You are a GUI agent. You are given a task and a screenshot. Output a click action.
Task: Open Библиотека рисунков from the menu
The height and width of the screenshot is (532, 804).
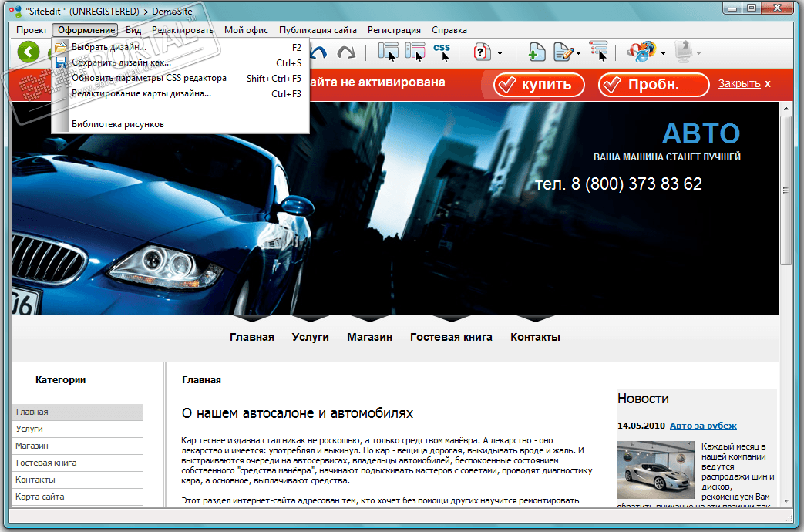(180, 124)
